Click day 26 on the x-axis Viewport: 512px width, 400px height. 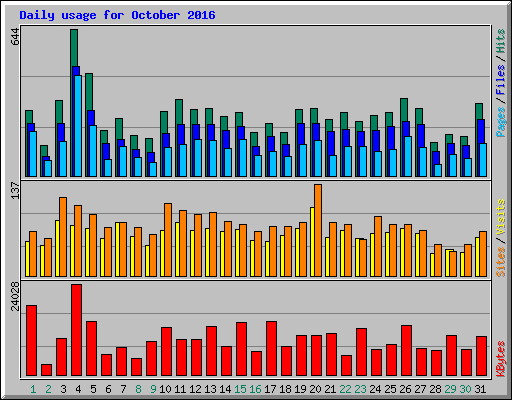[405, 389]
